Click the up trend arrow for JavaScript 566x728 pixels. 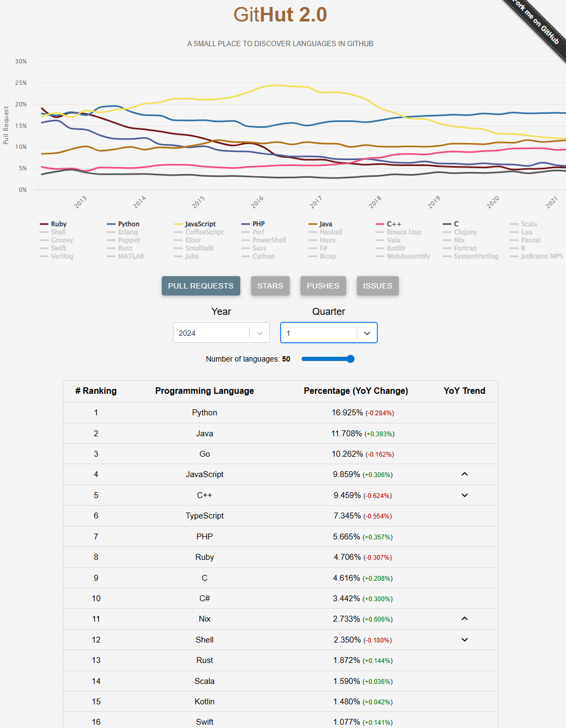click(x=464, y=474)
